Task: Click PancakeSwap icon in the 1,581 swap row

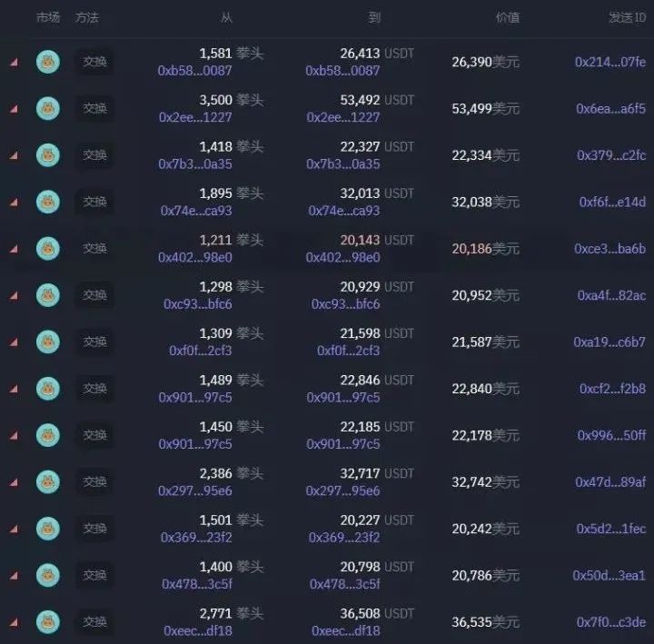Action: (47, 62)
